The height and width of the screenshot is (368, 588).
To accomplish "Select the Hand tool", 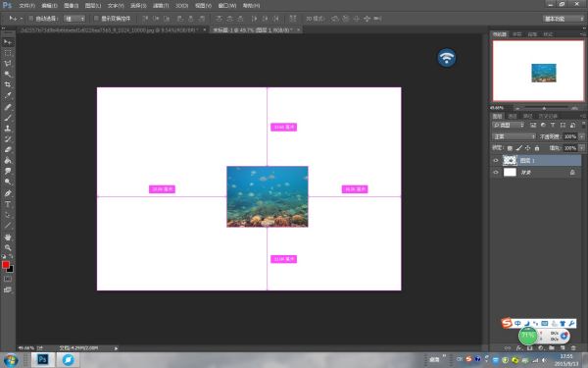I will coord(8,237).
